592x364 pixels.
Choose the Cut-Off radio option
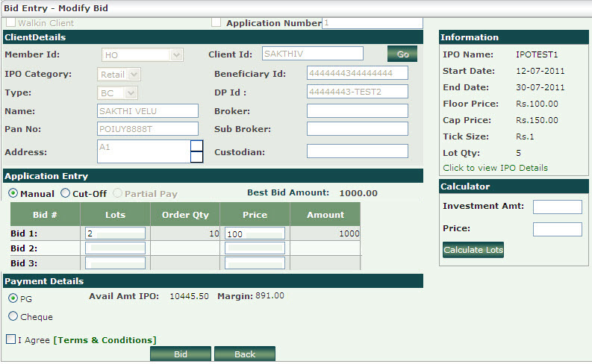[65, 193]
